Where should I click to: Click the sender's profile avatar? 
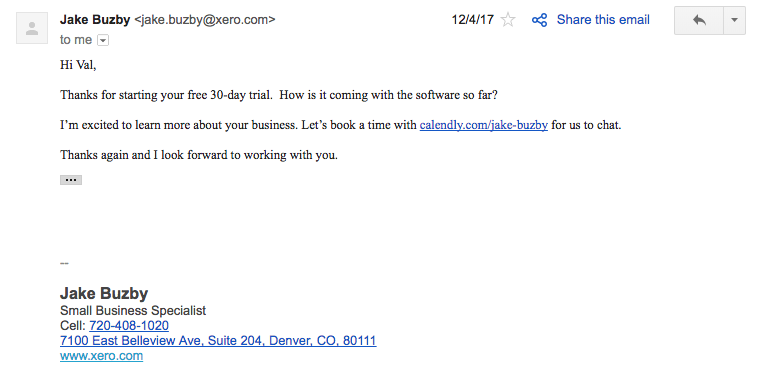tap(32, 28)
